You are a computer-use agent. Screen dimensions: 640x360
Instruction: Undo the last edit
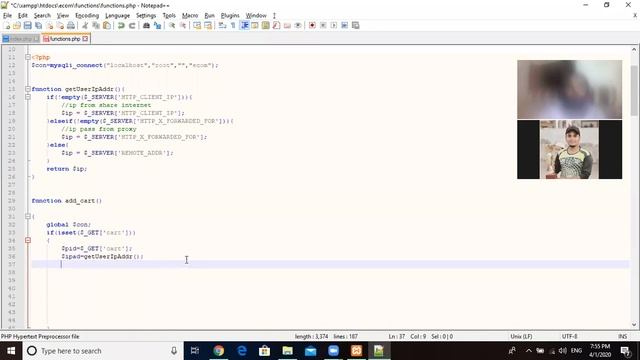[x=121, y=25]
